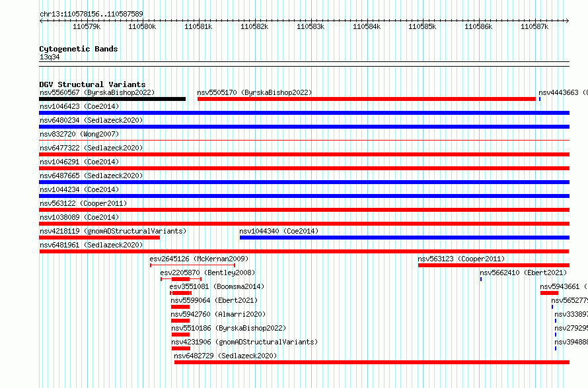Click the thin red line under nsv832720
This screenshot has height=388, width=588.
pyautogui.click(x=305, y=141)
